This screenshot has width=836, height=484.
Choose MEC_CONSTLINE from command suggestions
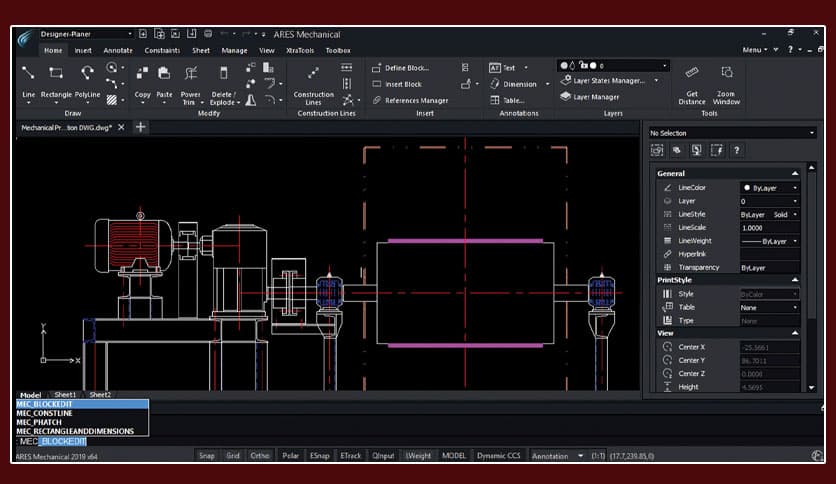[x=82, y=413]
